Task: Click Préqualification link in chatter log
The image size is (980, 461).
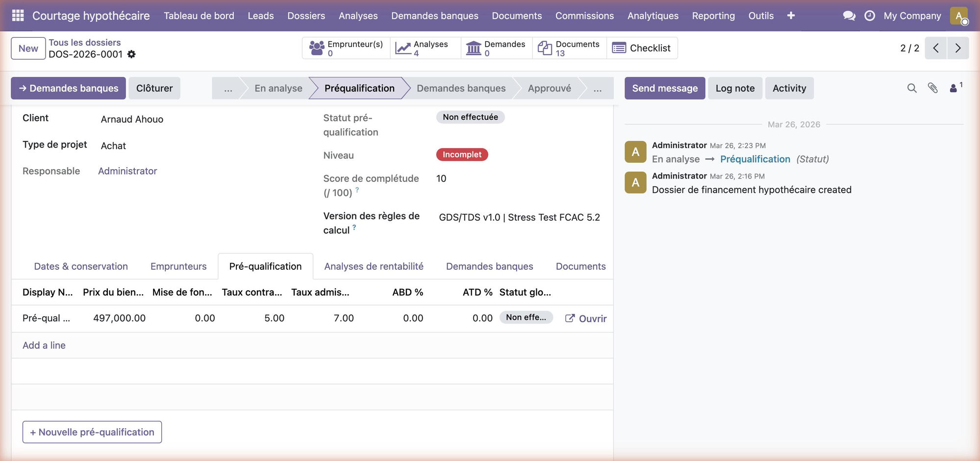Action: tap(755, 159)
